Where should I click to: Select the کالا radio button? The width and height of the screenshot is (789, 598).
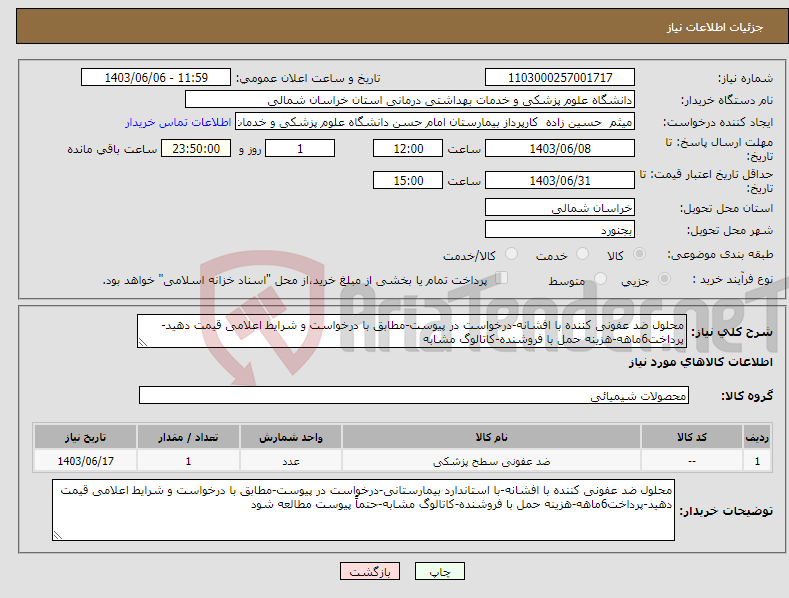639,254
